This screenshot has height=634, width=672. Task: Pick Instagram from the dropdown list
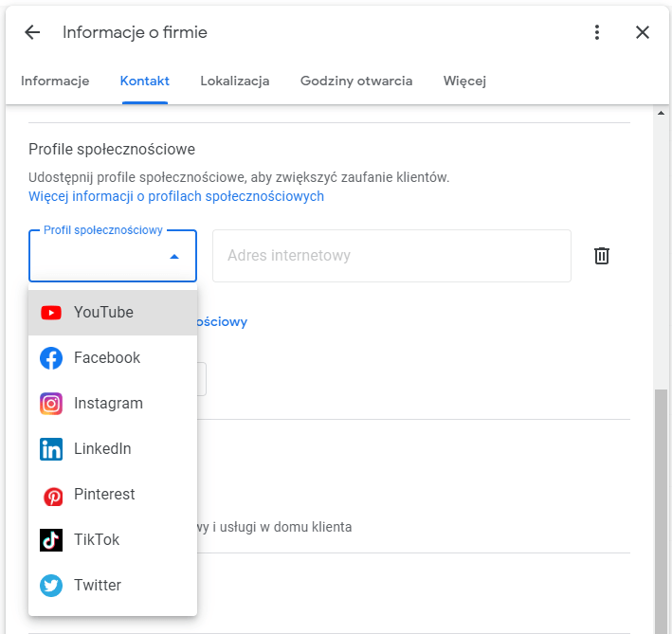click(x=113, y=403)
